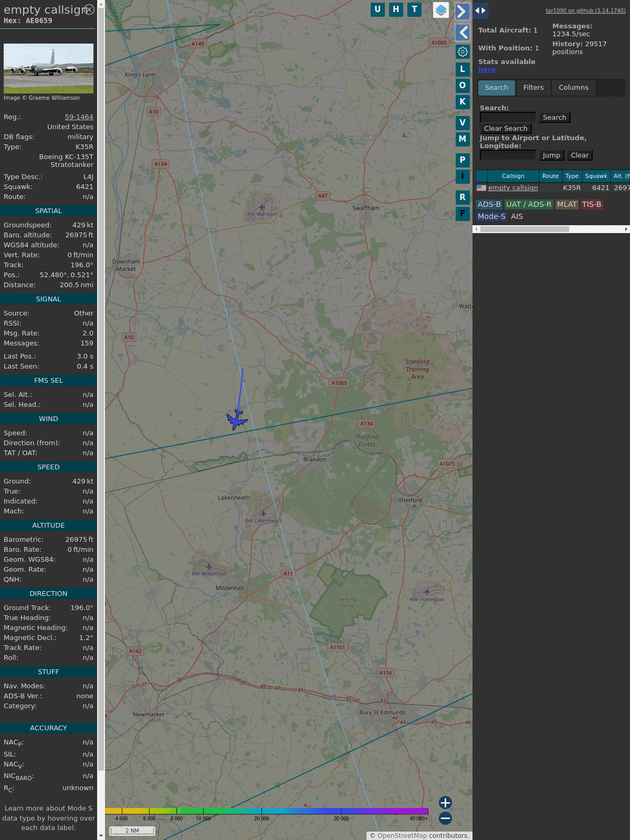Toggle the V map option
630x840 pixels.
[x=463, y=123]
